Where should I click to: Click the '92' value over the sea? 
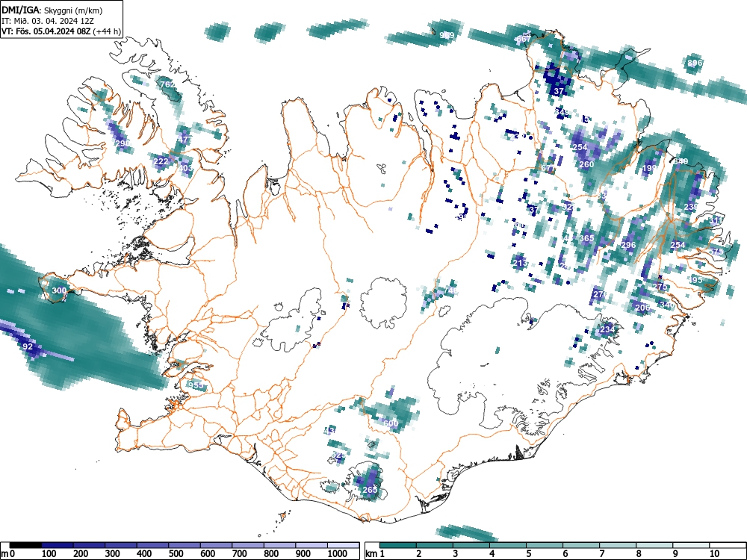(28, 346)
